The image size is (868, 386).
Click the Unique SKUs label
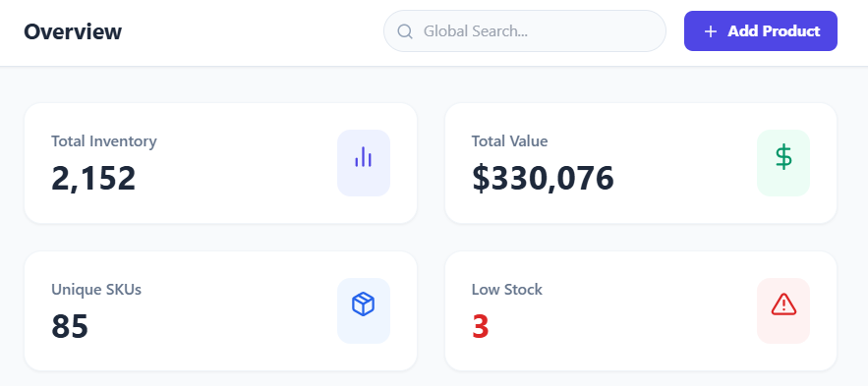coord(96,289)
